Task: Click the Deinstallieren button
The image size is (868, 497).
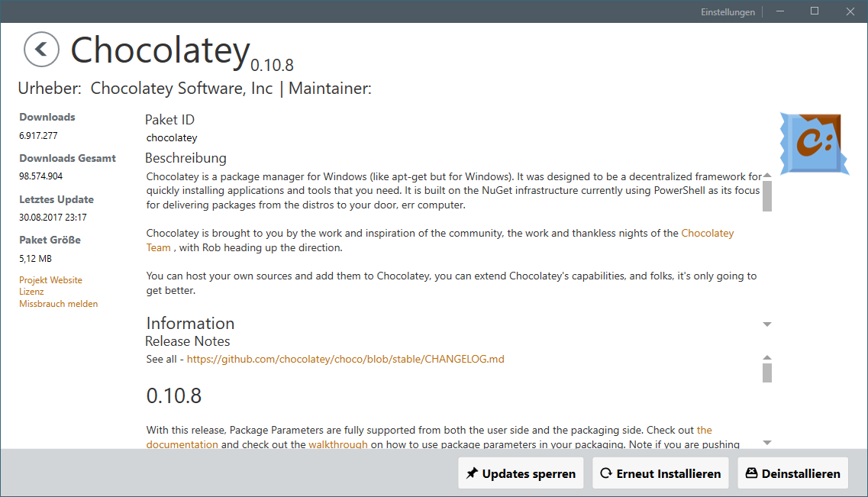Action: coord(792,473)
